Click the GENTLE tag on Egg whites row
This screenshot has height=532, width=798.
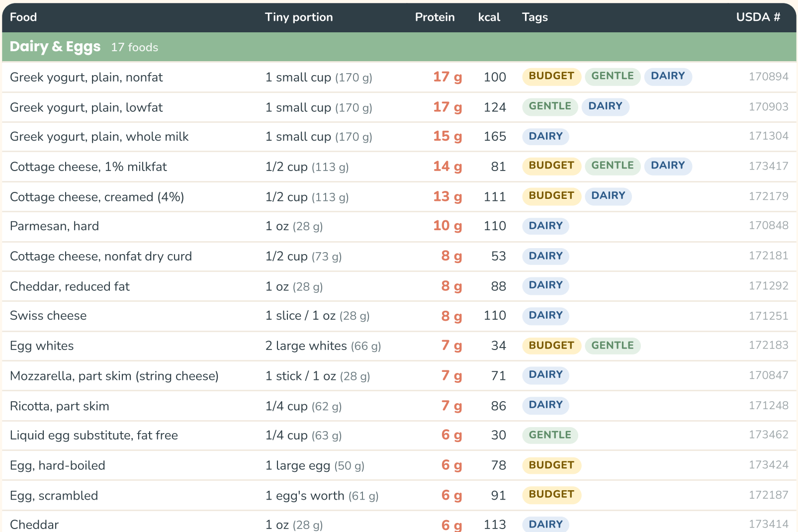pos(613,346)
